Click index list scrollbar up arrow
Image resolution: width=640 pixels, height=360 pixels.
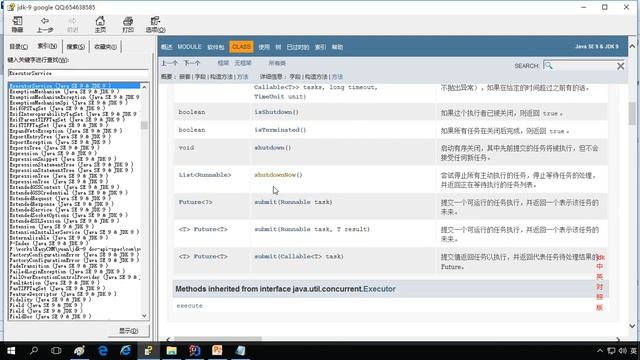click(144, 87)
